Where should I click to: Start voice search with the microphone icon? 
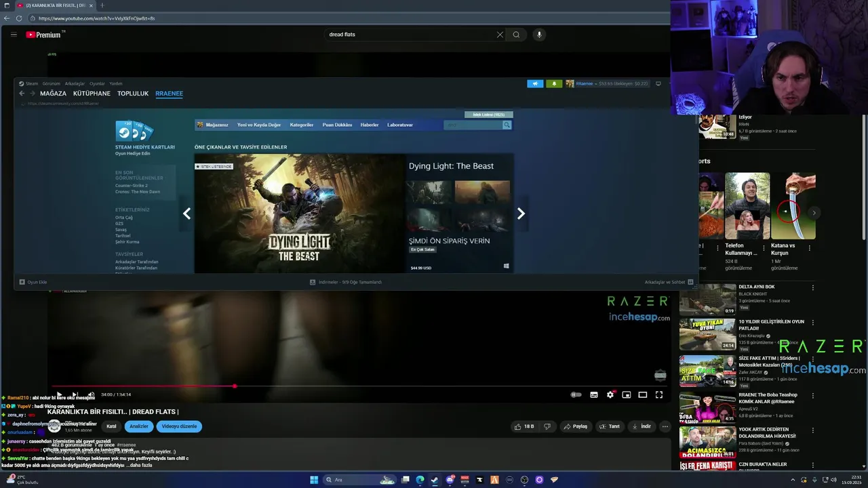click(539, 35)
